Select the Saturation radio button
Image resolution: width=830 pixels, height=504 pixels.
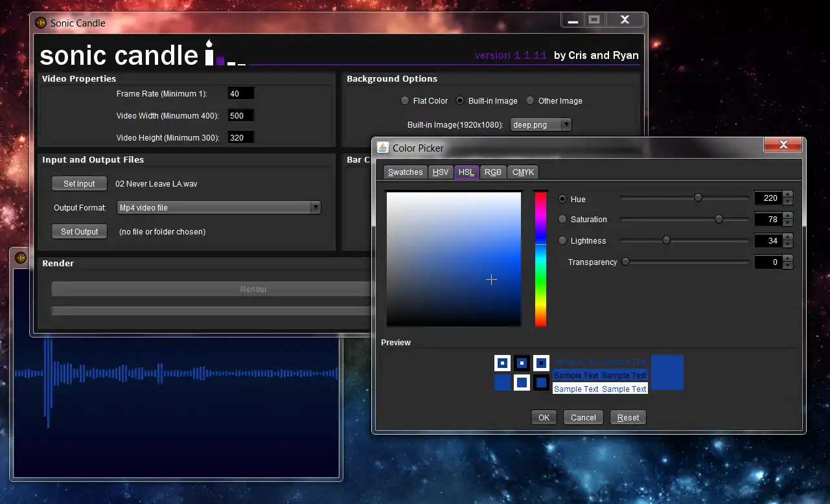(x=562, y=220)
